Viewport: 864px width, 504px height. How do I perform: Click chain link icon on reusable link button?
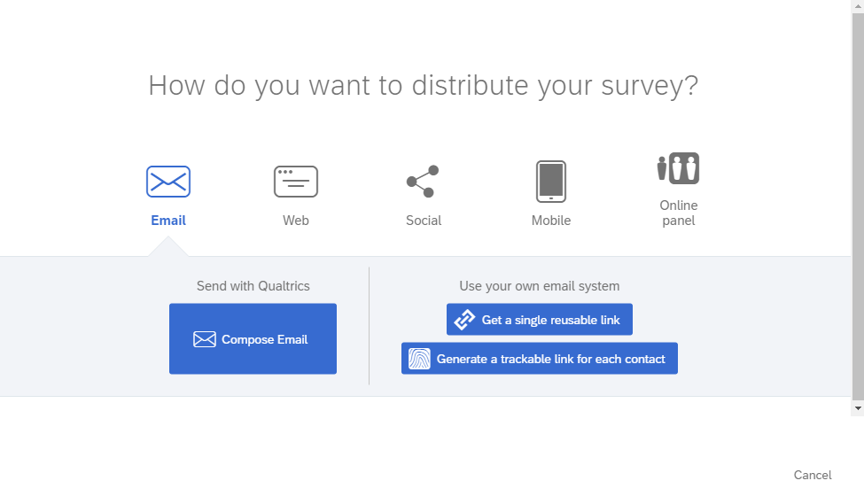464,320
